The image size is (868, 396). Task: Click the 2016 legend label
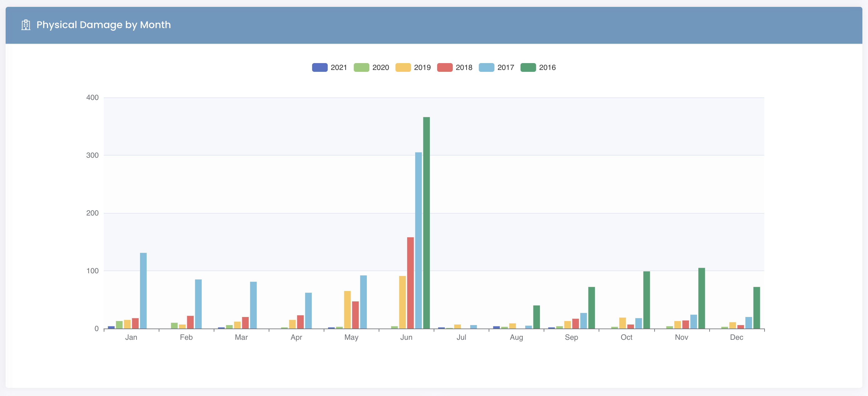coord(547,67)
